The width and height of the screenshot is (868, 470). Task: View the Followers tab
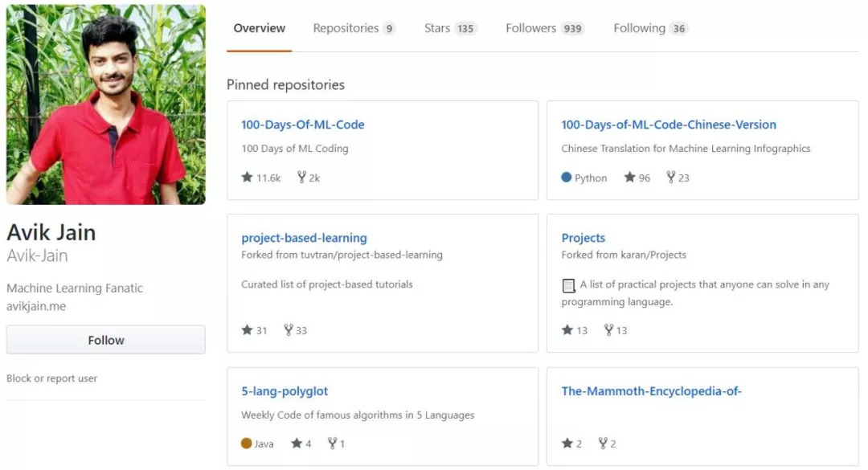pos(544,28)
